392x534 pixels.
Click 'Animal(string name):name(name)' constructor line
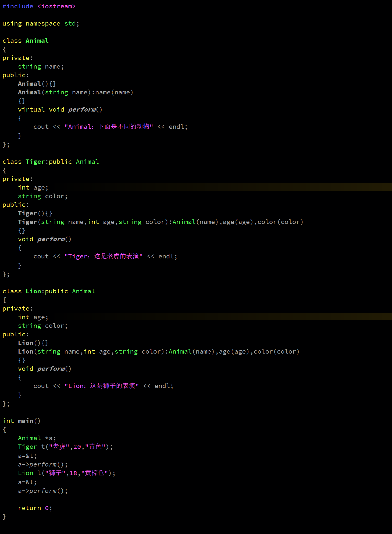click(x=76, y=92)
